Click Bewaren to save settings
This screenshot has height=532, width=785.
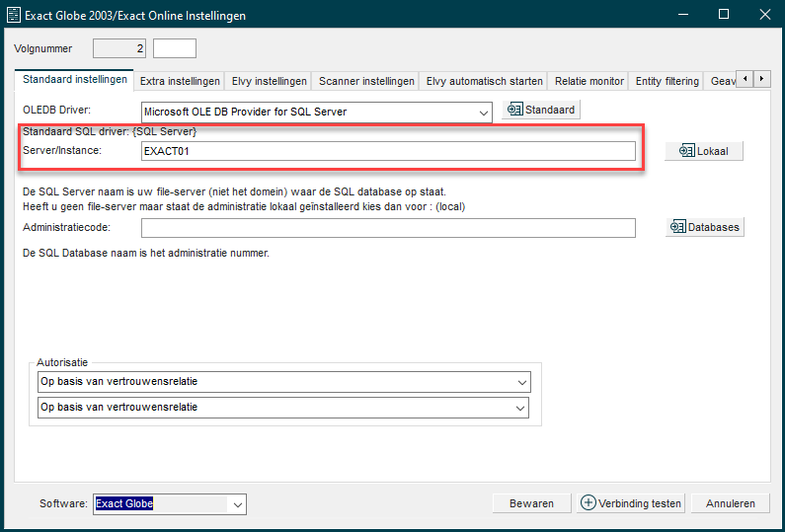coord(531,503)
